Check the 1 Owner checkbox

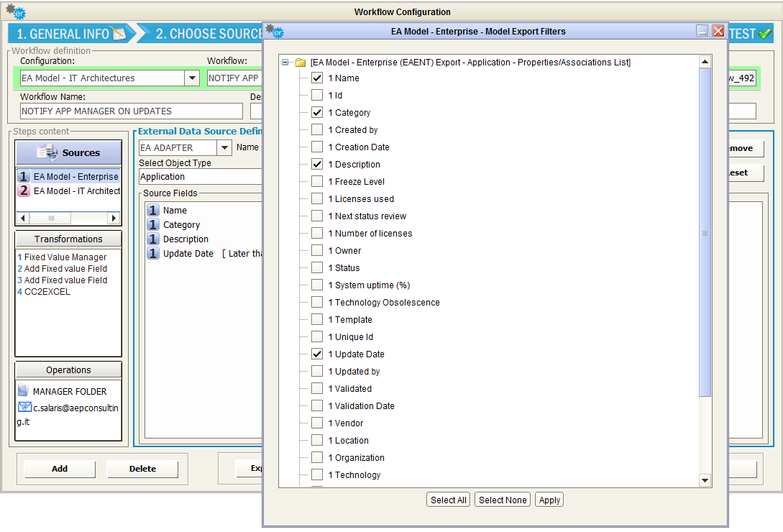[x=317, y=250]
